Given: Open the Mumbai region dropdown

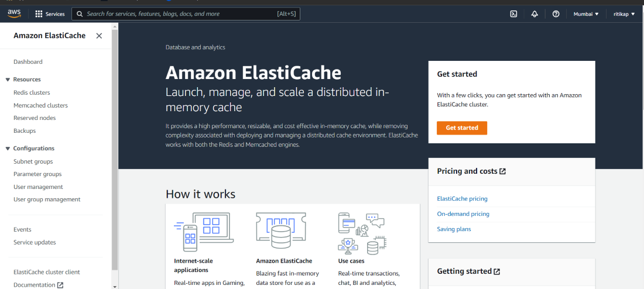Looking at the screenshot, I should pyautogui.click(x=585, y=14).
